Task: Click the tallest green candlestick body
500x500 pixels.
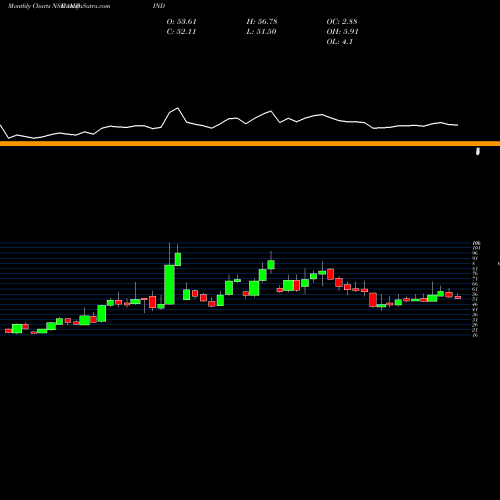Action: [170, 285]
